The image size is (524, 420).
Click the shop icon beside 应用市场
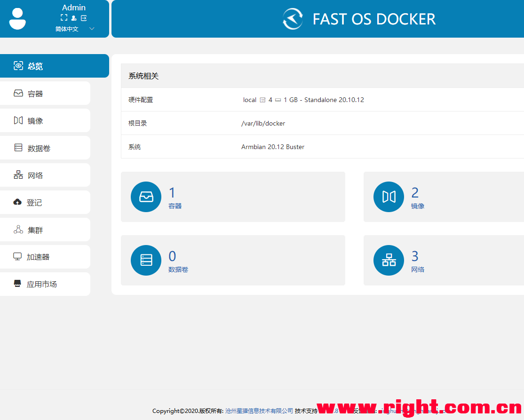(x=17, y=283)
